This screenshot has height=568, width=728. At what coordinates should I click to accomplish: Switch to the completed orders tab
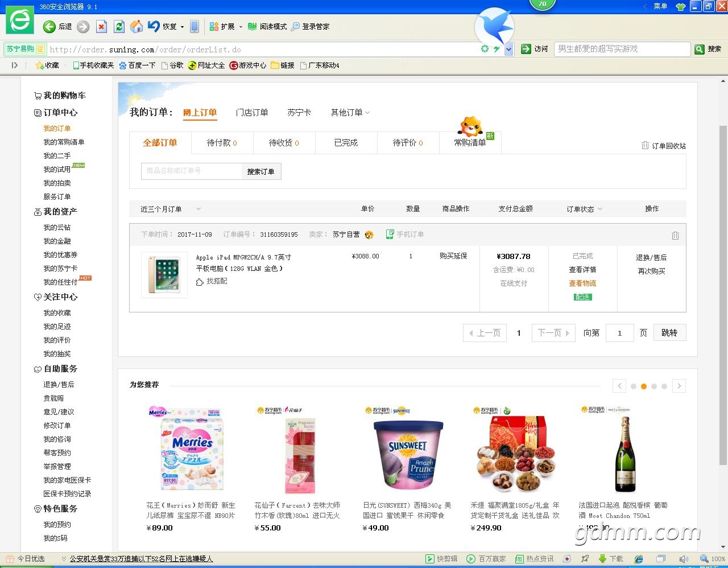(x=346, y=143)
